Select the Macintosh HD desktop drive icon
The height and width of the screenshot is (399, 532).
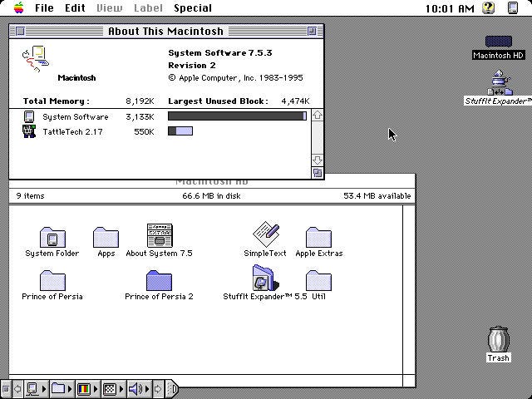tap(499, 42)
